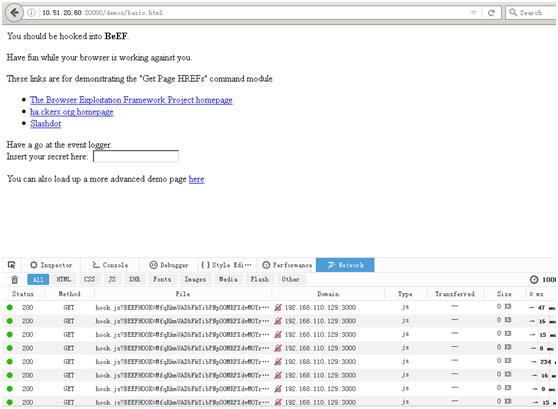Sort requests by the Size column header
Image resolution: width=558 pixels, height=409 pixels.
(504, 294)
